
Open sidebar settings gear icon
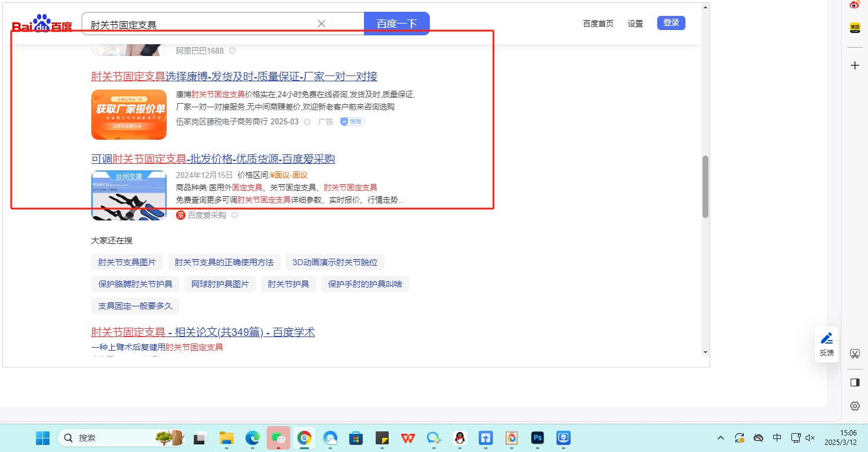coord(855,406)
